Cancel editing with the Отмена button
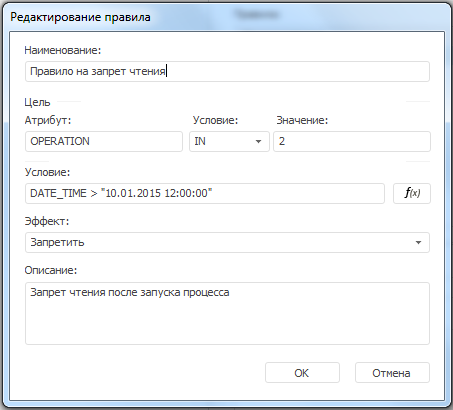 (392, 373)
